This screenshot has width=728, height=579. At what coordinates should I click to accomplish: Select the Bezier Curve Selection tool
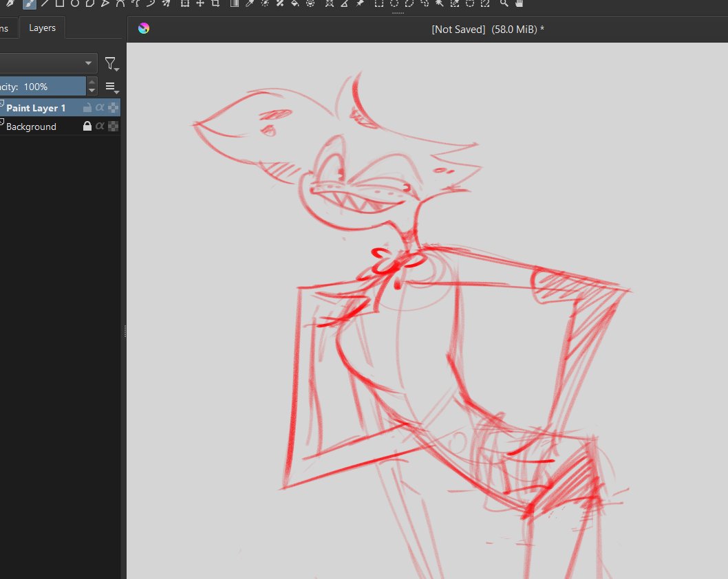(x=470, y=3)
